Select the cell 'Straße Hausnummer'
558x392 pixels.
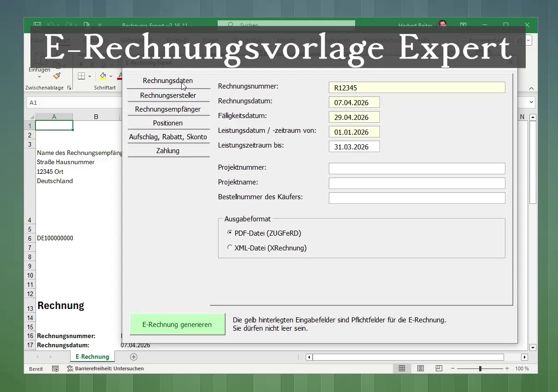65,162
